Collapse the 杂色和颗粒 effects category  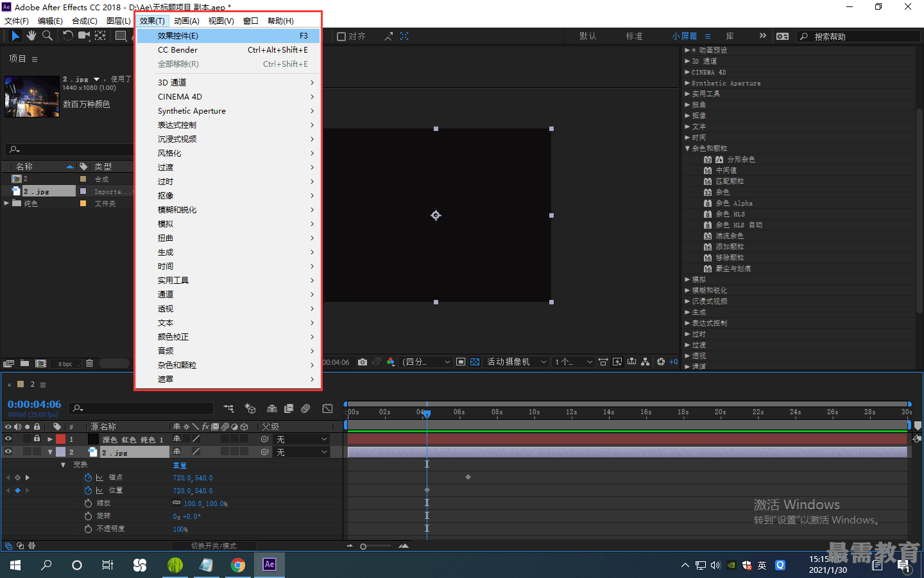pyautogui.click(x=687, y=148)
